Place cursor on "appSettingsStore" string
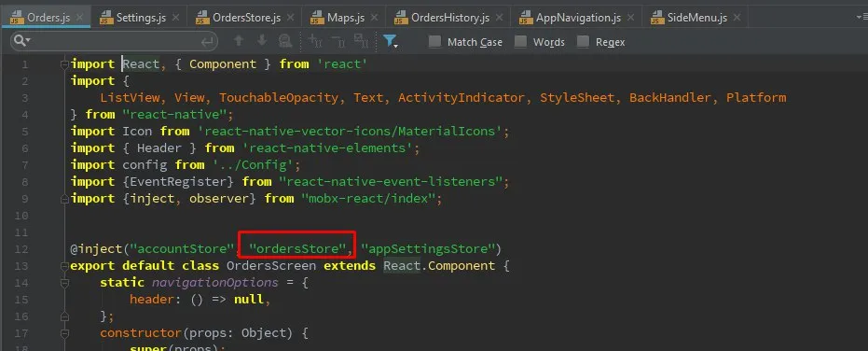Screen dimensions: 868x351 (427, 248)
